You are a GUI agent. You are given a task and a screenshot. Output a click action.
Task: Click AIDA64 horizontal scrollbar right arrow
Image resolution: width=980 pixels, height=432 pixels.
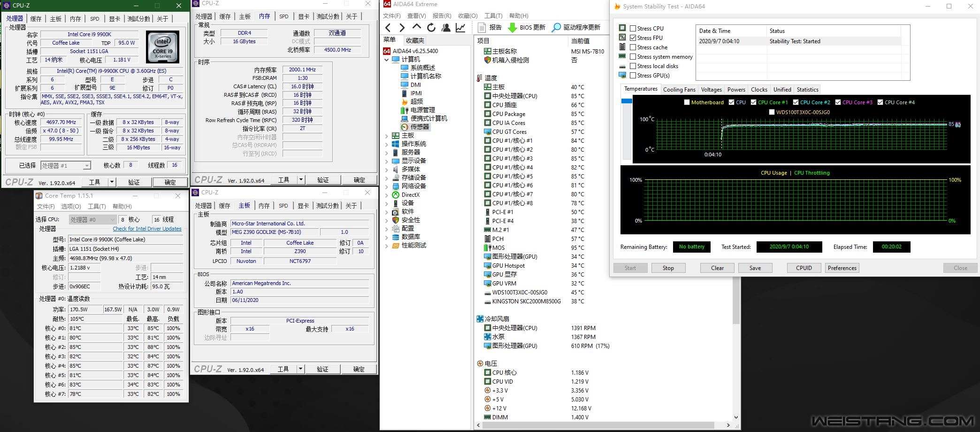(x=728, y=425)
